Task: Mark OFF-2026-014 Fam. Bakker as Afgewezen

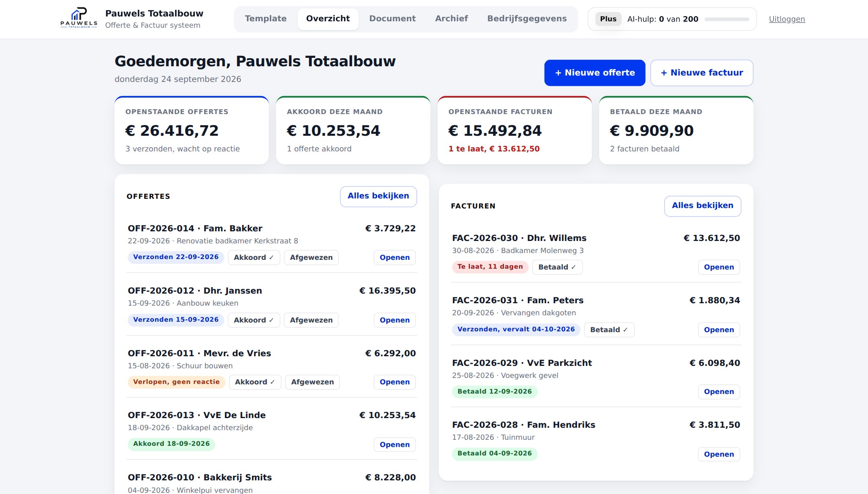Action: 311,257
